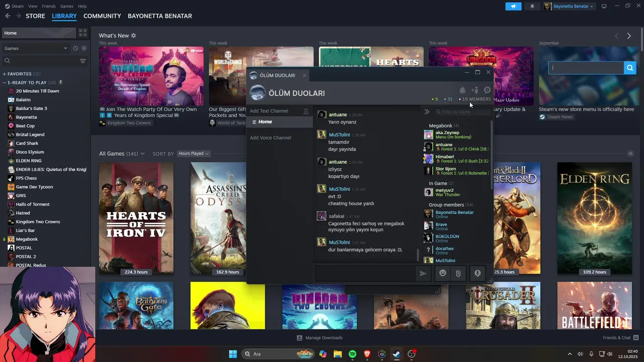Open Brave browser from the taskbar
Screen dimensions: 644x362
[367, 354]
